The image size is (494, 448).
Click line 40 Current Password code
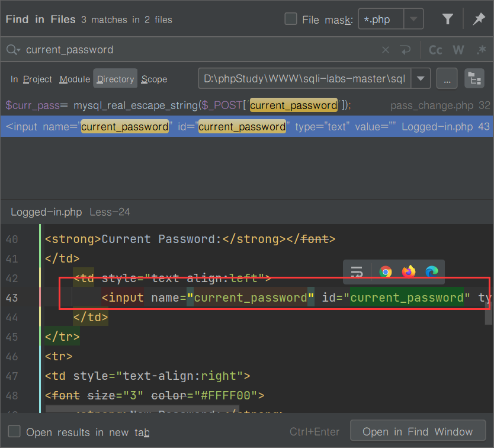(190, 239)
